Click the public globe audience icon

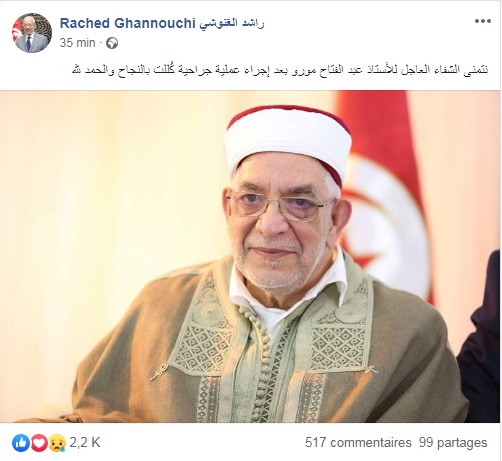(112, 43)
